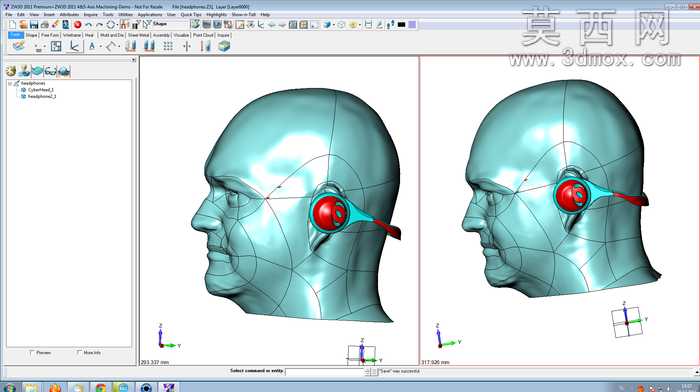Click the Windows Start button
The height and width of the screenshot is (392, 700).
coord(9,387)
